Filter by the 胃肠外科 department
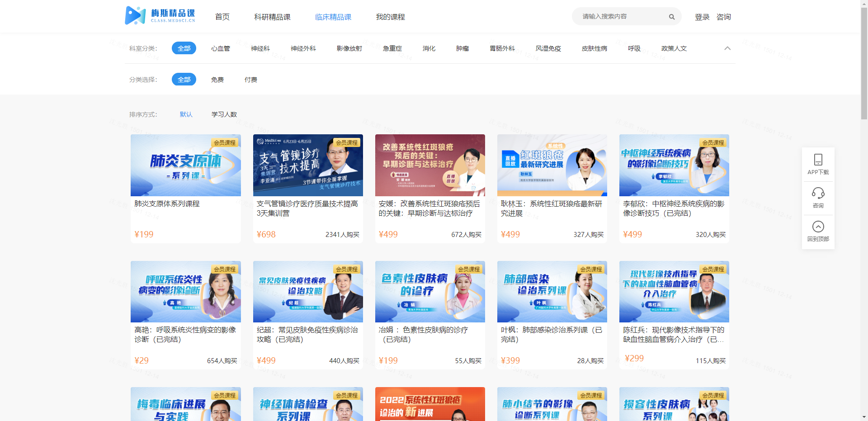The height and width of the screenshot is (421, 868). (x=502, y=48)
